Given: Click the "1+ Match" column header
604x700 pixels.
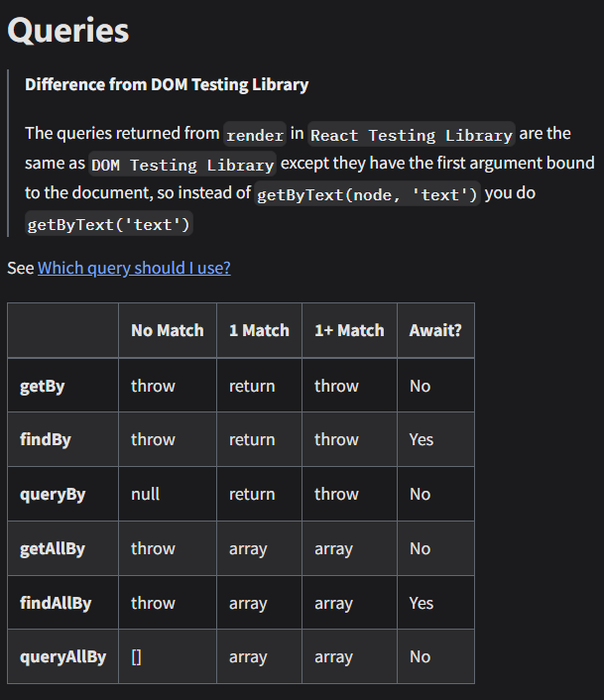Looking at the screenshot, I should (x=349, y=330).
